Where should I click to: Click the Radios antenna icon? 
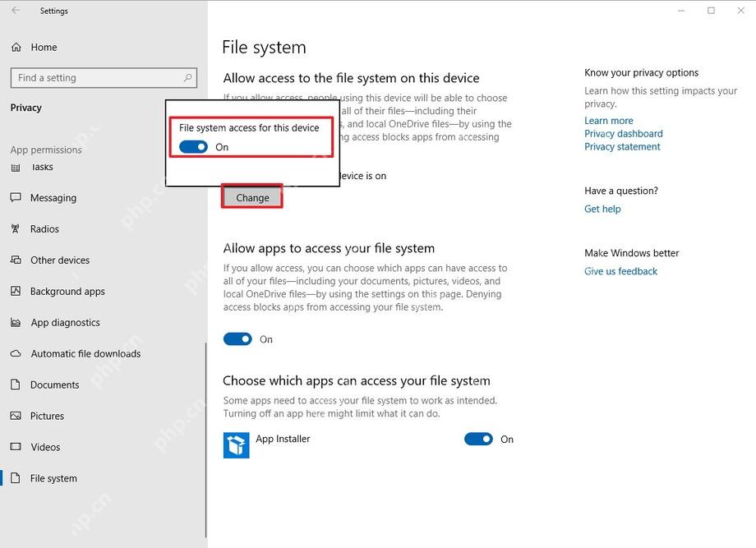click(x=16, y=229)
